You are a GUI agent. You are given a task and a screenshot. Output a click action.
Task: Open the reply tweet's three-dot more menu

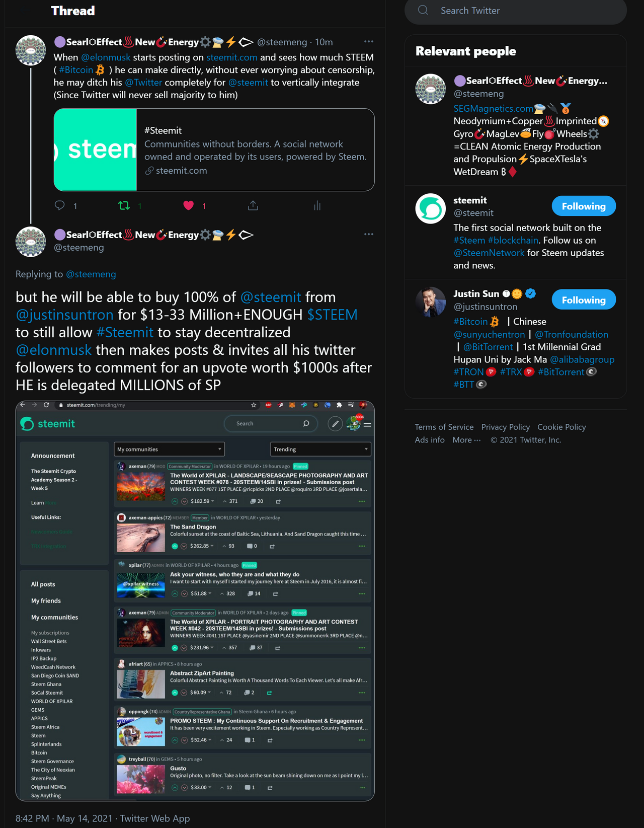tap(369, 235)
